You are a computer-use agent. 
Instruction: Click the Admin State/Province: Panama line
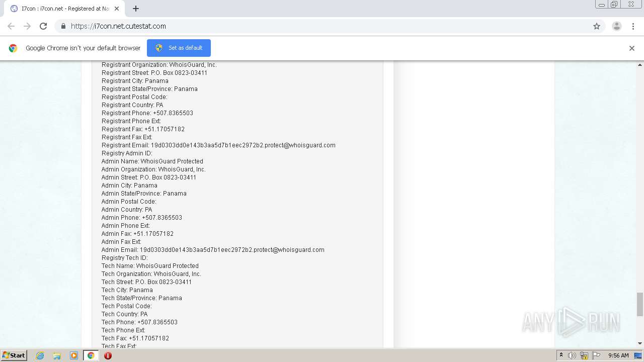(x=144, y=194)
